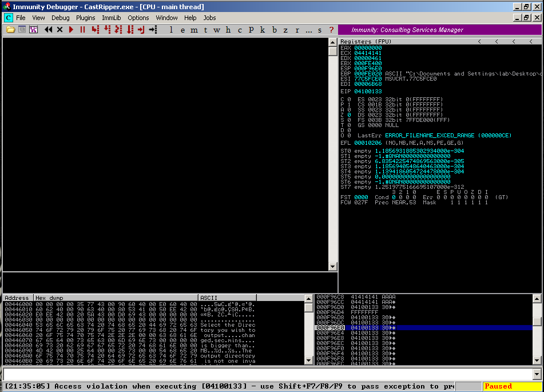The height and width of the screenshot is (392, 544).
Task: Show Patches with the P button
Action: 251,30
